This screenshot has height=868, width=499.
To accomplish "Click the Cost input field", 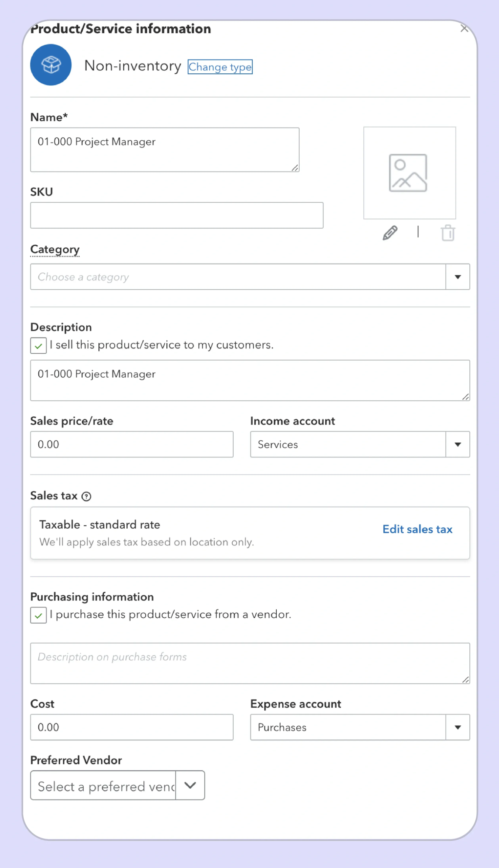I will tap(132, 727).
